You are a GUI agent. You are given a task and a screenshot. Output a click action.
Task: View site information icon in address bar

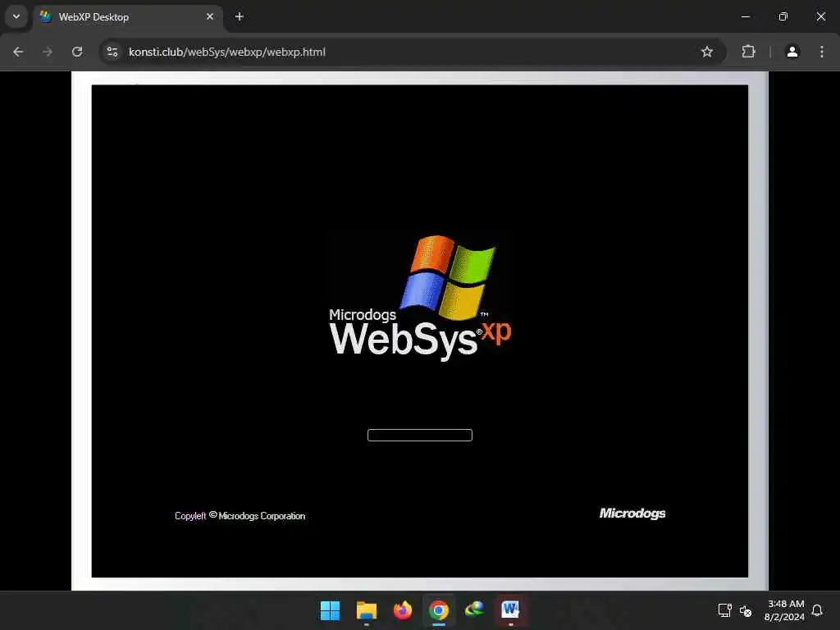112,52
